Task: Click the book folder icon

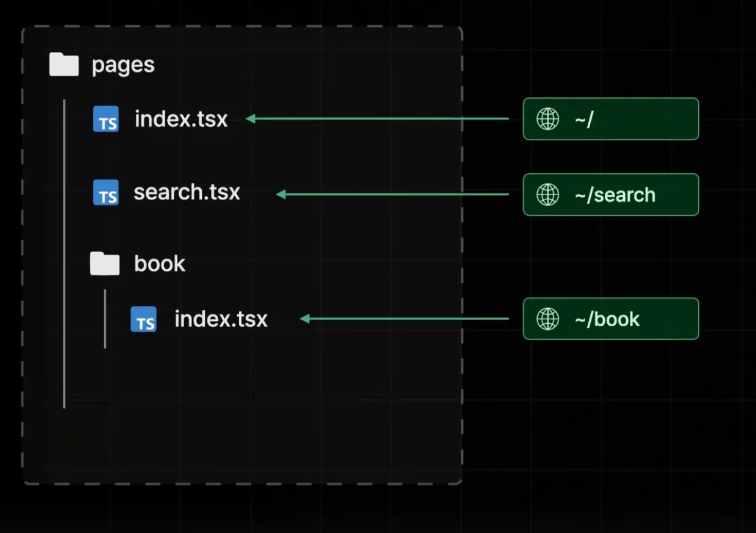Action: [x=105, y=263]
